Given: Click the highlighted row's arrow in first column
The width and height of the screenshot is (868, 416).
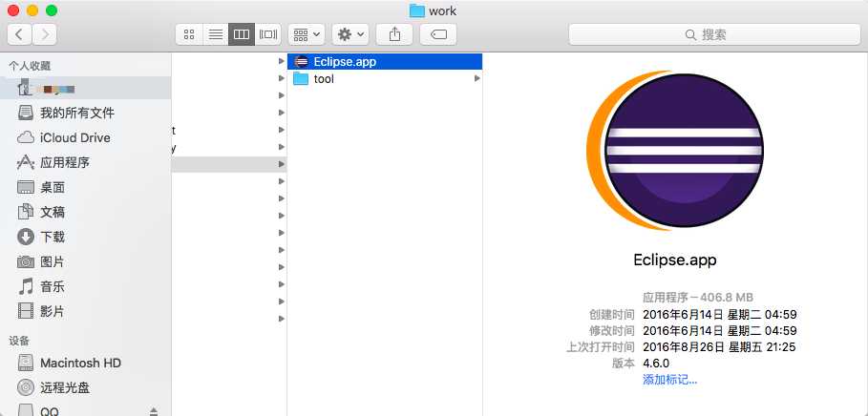Looking at the screenshot, I should 281,164.
